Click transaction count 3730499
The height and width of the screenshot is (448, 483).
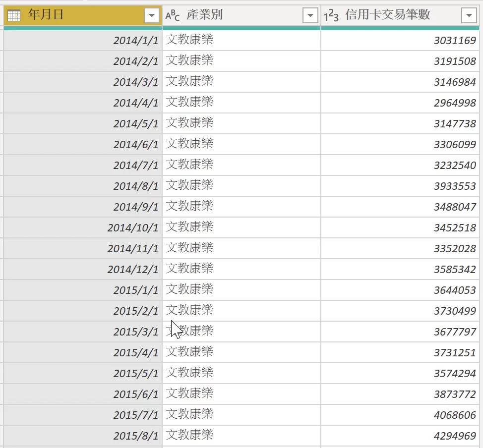click(400, 311)
